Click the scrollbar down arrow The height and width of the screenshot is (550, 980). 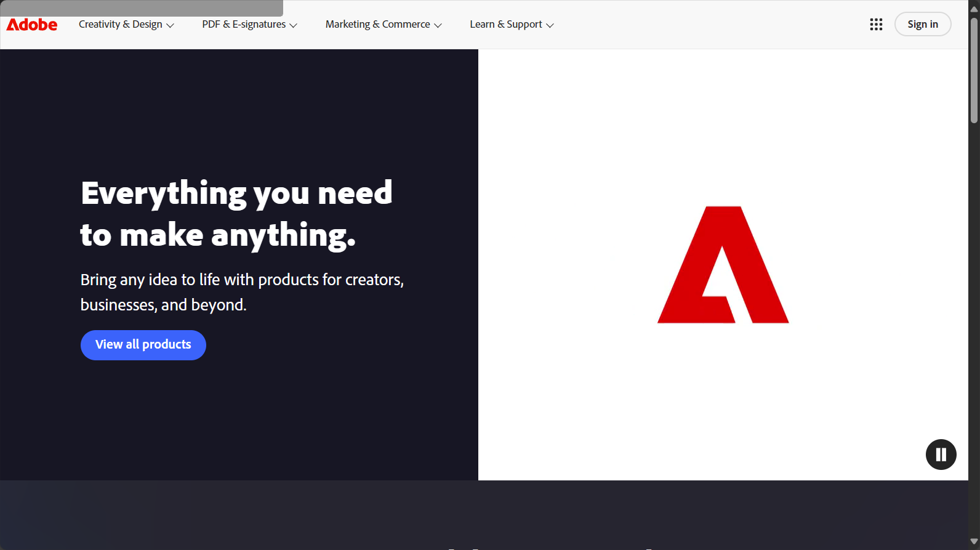(974, 541)
